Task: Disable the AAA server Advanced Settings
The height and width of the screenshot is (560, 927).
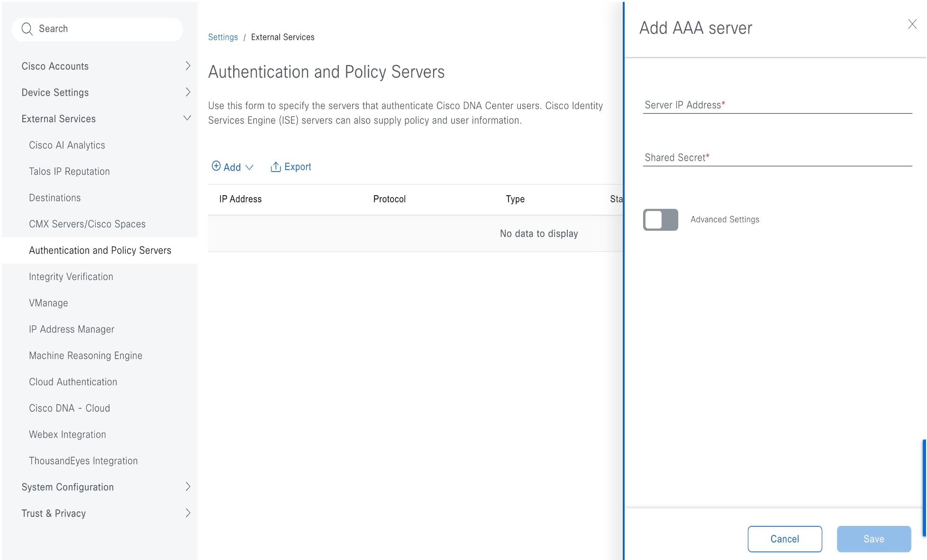Action: (x=660, y=220)
